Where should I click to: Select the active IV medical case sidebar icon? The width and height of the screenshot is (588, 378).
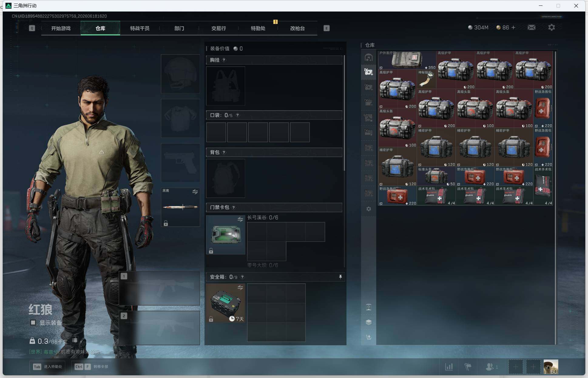(x=369, y=72)
